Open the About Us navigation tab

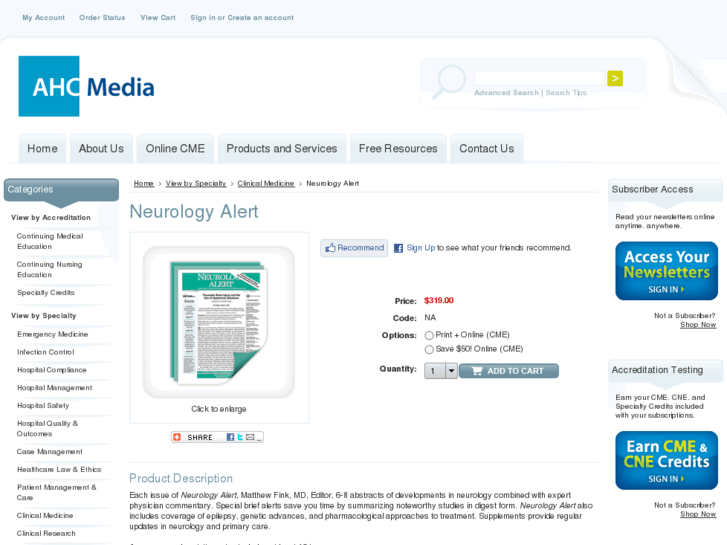click(x=101, y=148)
